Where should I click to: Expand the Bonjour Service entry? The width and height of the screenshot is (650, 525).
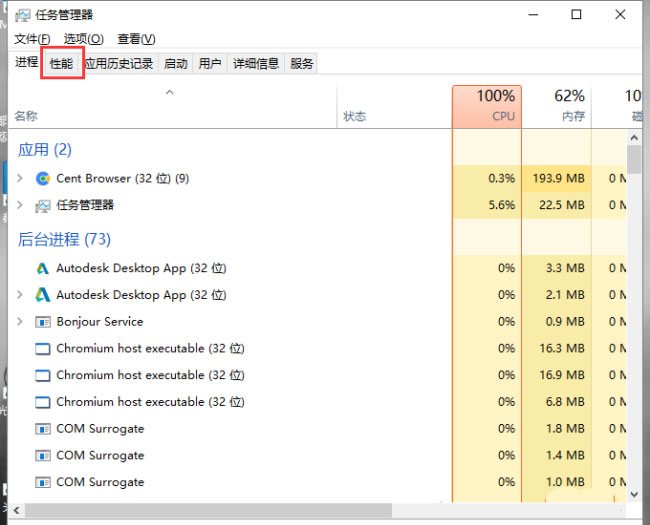[x=20, y=322]
